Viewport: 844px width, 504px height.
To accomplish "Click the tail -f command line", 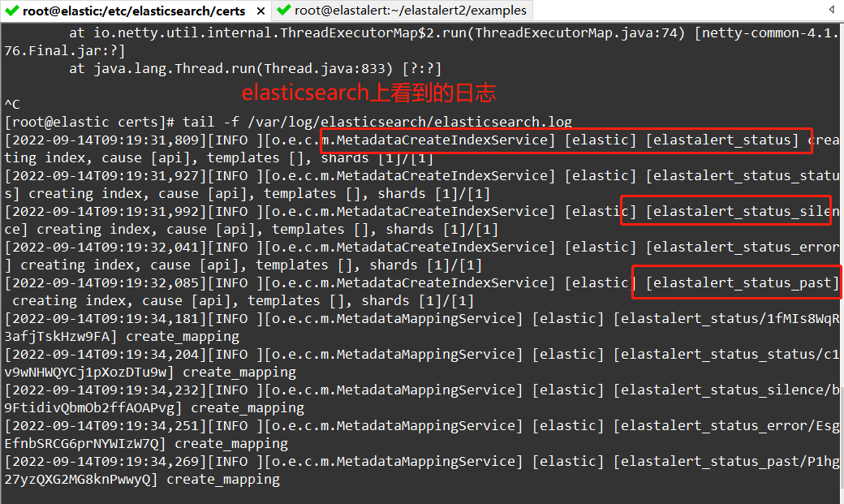I will point(325,122).
